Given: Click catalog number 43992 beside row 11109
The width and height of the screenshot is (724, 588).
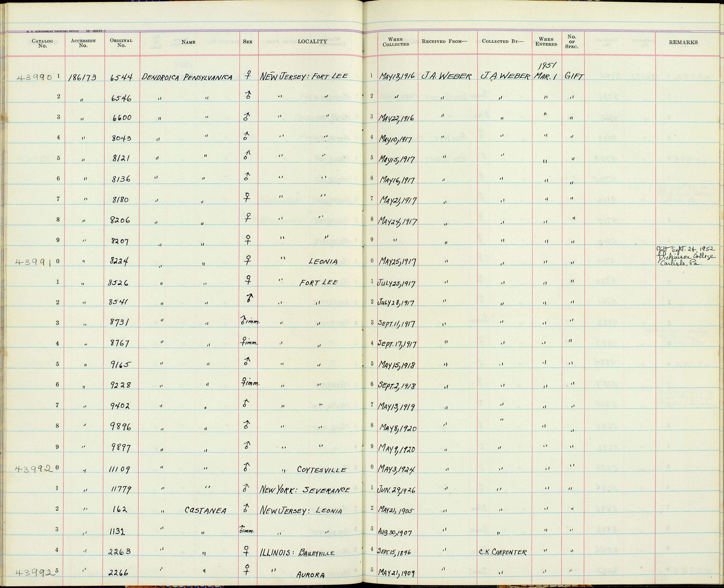Looking at the screenshot, I should 34,469.
